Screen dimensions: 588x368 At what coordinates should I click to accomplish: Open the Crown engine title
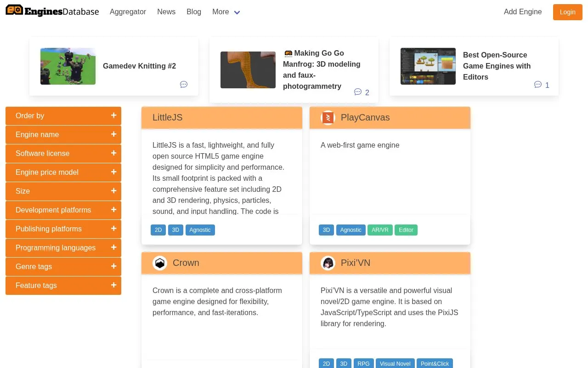tap(186, 263)
